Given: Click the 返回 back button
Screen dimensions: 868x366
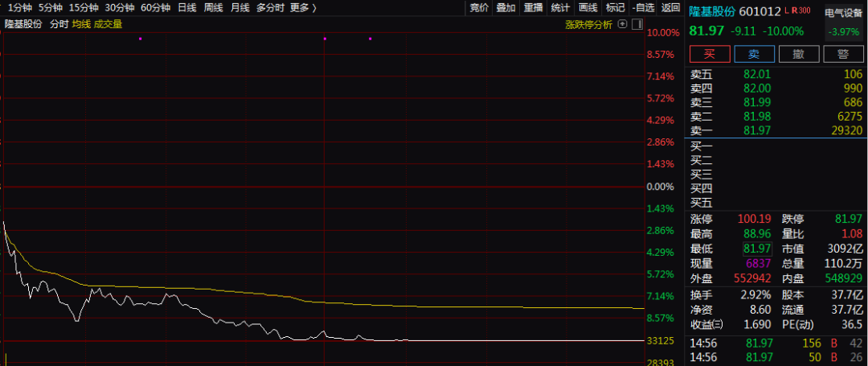Looking at the screenshot, I should (x=670, y=8).
